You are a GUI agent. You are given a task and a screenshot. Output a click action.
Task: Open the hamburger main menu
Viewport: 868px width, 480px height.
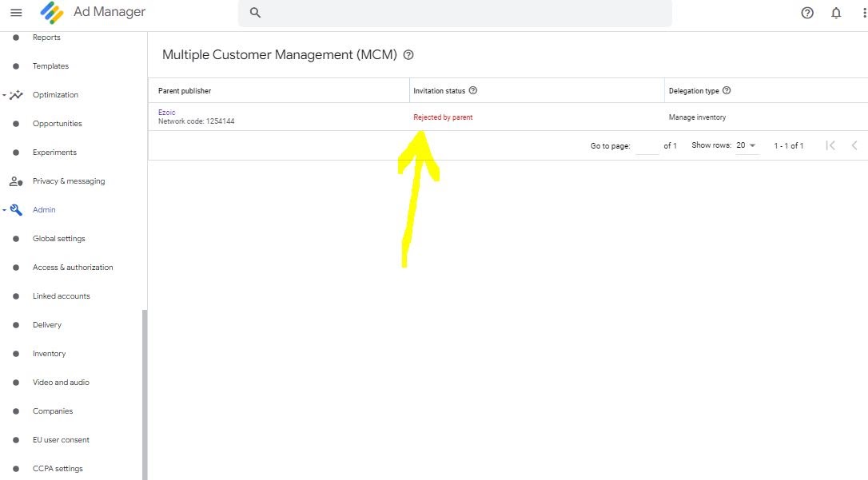16,12
